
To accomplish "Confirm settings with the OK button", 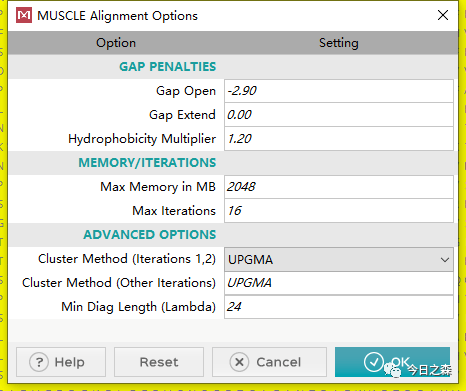I will coord(392,362).
